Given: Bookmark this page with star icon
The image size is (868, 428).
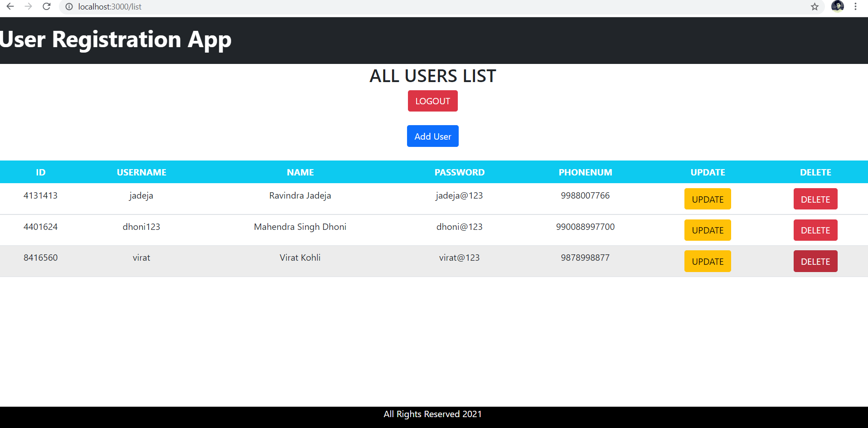Looking at the screenshot, I should coord(815,7).
